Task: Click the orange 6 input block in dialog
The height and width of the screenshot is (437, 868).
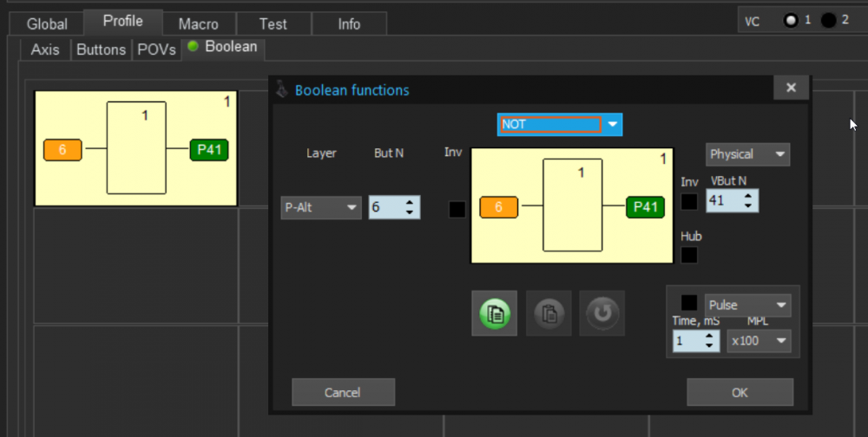Action: [499, 207]
